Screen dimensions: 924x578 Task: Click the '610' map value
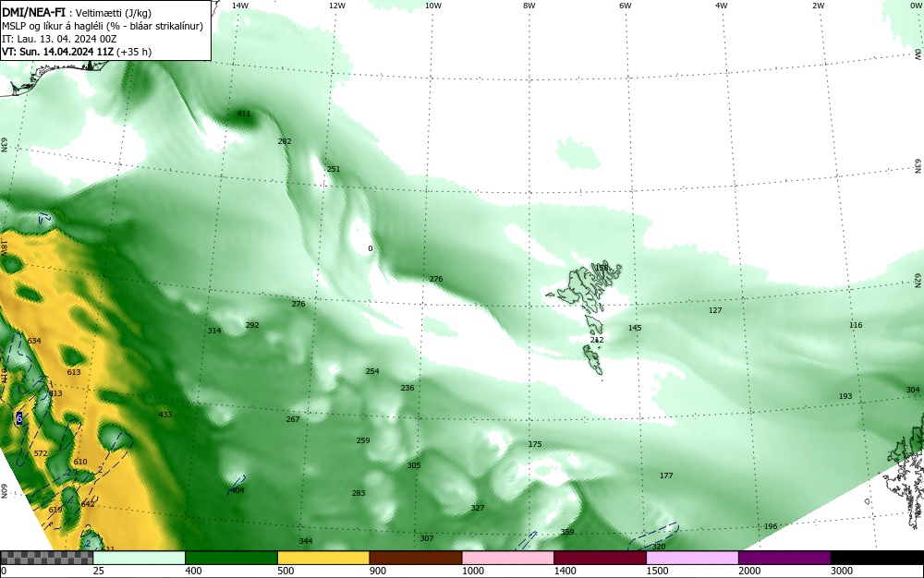tap(80, 462)
